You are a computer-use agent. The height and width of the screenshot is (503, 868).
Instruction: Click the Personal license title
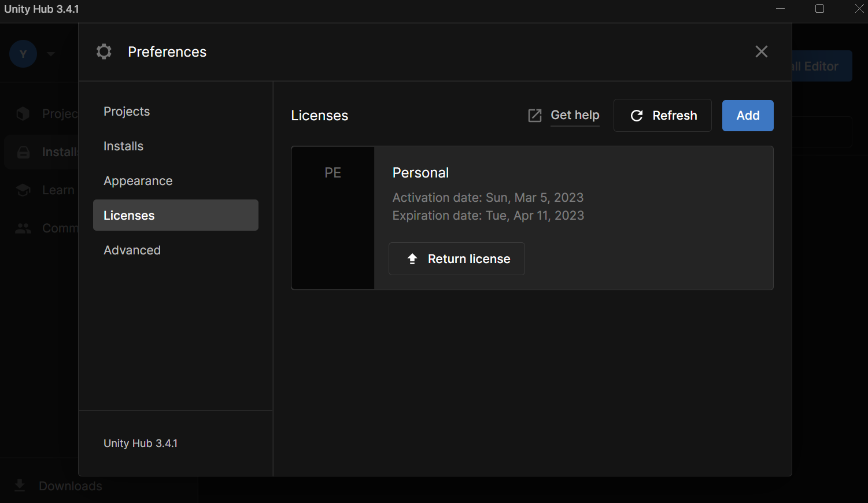pos(420,173)
